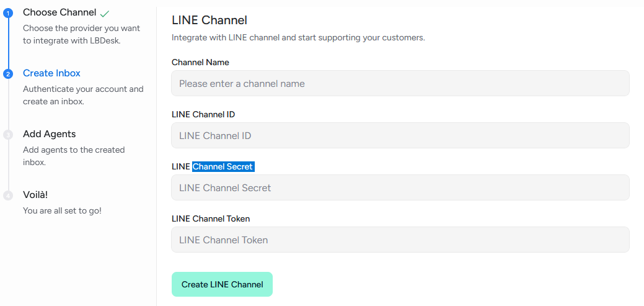This screenshot has height=306, width=644.
Task: Click the LINE Channel heading
Action: click(x=210, y=20)
